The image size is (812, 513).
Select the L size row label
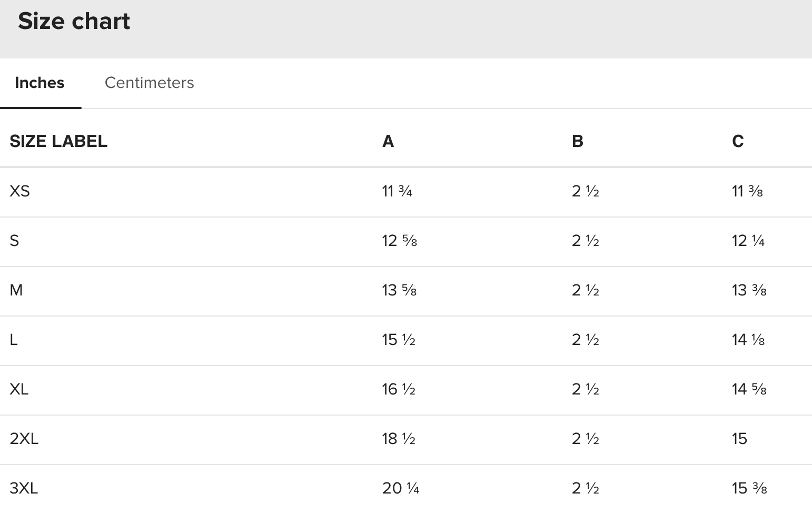(14, 340)
